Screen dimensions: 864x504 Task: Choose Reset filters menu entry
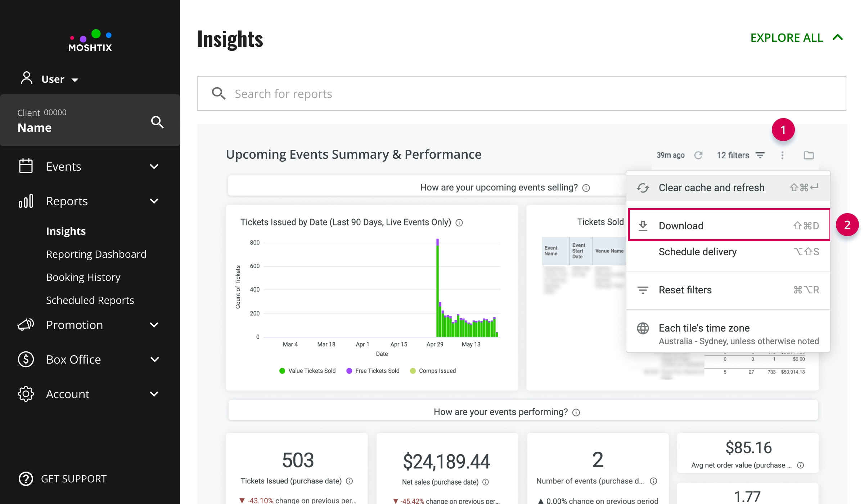point(728,290)
